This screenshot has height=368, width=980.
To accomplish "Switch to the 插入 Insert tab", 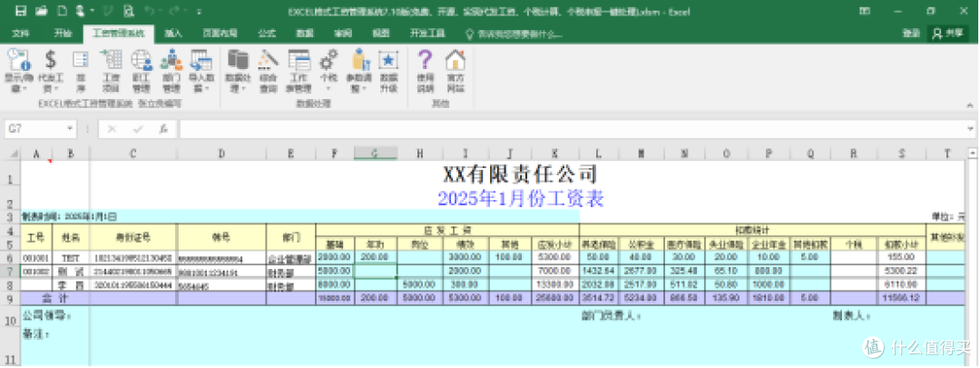I will click(173, 34).
